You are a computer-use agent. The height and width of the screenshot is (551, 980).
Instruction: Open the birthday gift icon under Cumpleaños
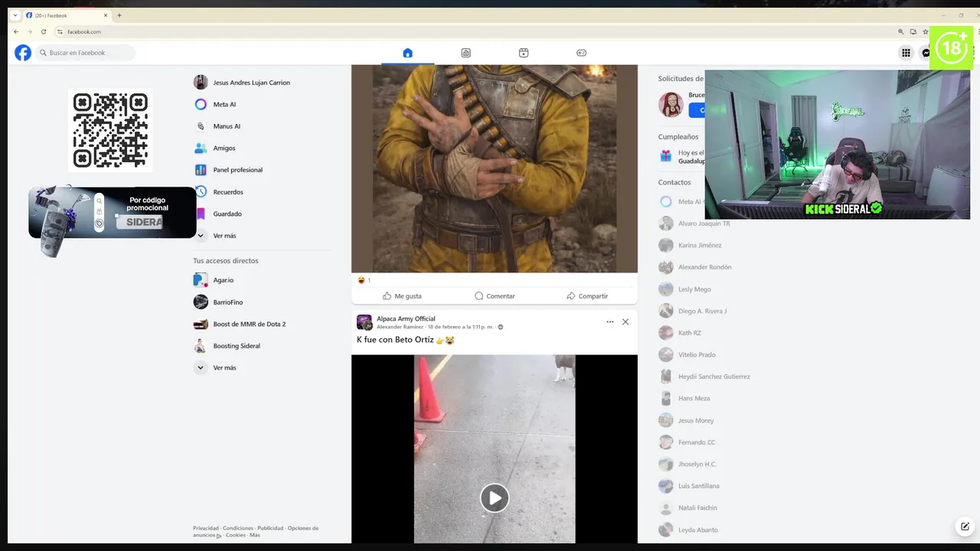[666, 156]
